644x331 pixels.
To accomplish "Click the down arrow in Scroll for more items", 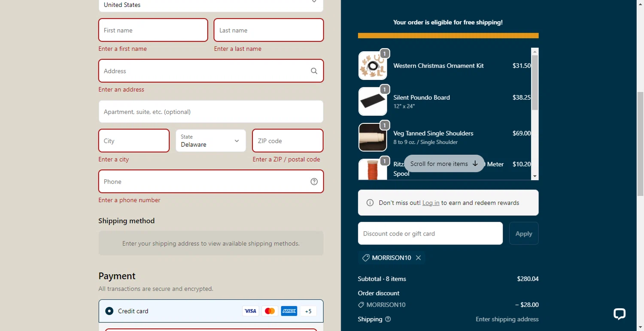I will coord(475,163).
